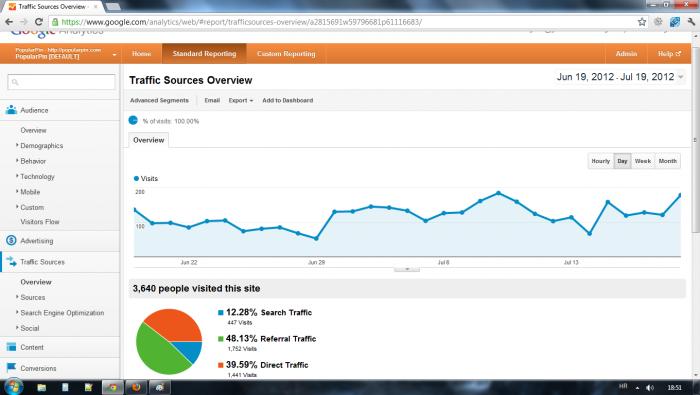
Task: Click the Audience people icon in sidebar
Action: 11,110
